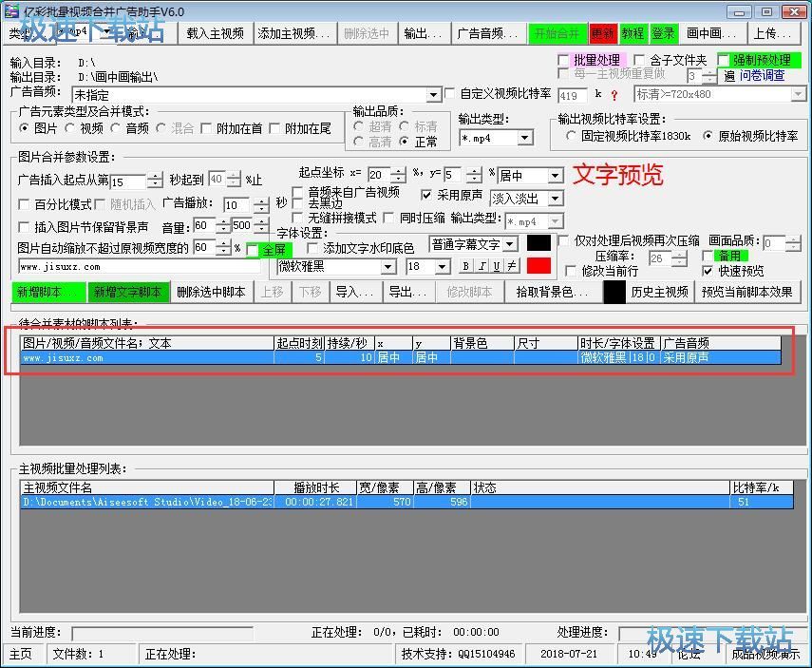Click 登录 login button

[x=663, y=33]
